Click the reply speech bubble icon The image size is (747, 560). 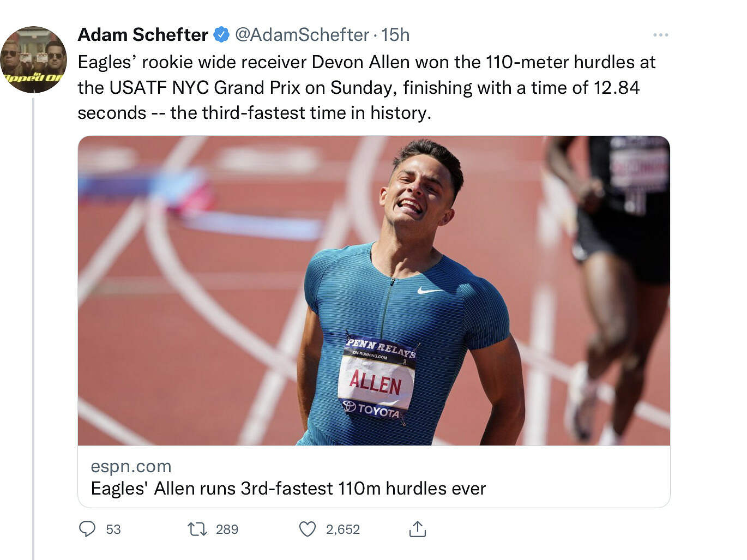87,529
